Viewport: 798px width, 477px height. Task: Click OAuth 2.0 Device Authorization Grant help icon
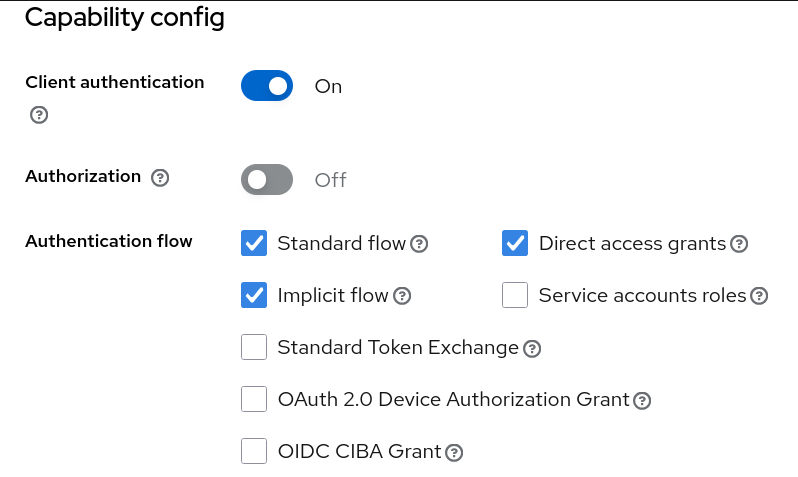point(642,401)
